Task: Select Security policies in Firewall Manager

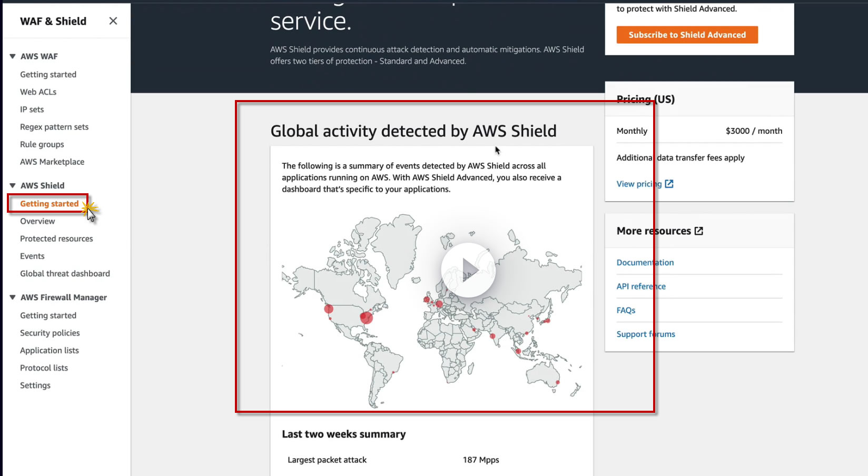Action: click(x=50, y=333)
